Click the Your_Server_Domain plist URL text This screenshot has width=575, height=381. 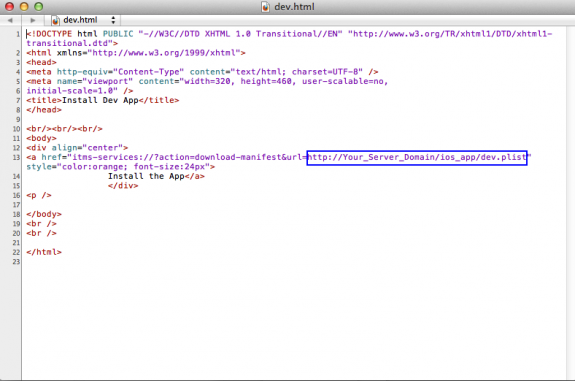pos(417,157)
